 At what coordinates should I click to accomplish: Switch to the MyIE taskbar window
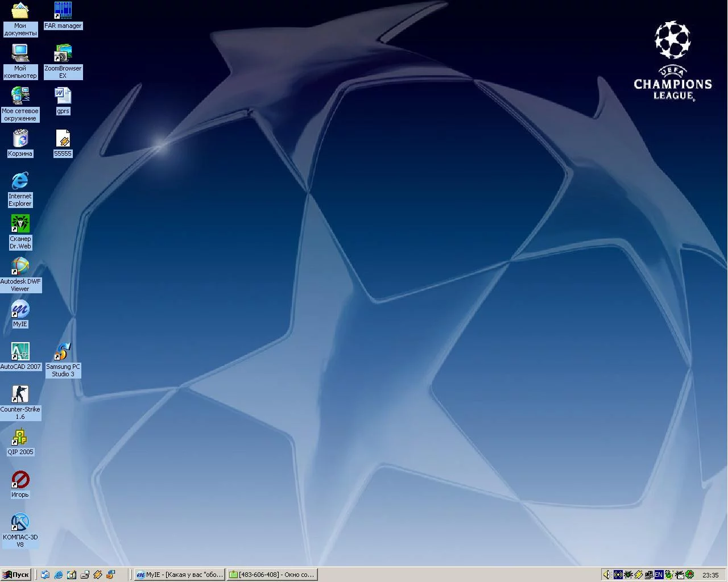click(x=180, y=575)
